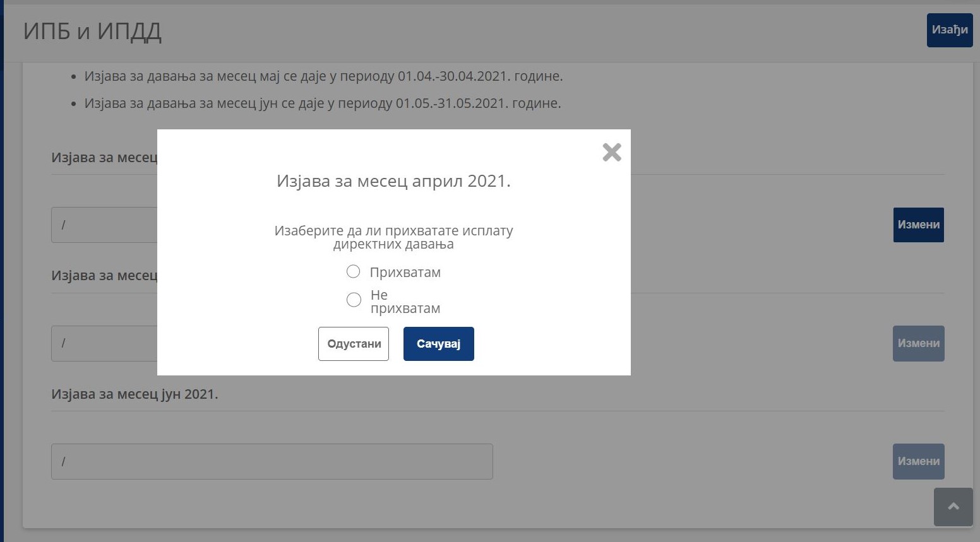Viewport: 980px width, 542px height.
Task: Click text Изјава за месец јун 2021.
Action: 134,394
